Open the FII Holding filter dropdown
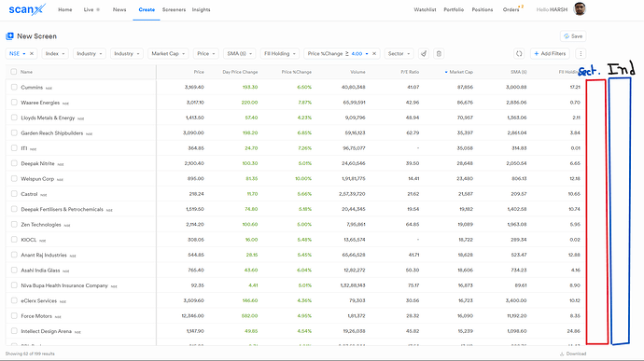Screen dimensions: 644x361 pos(280,54)
